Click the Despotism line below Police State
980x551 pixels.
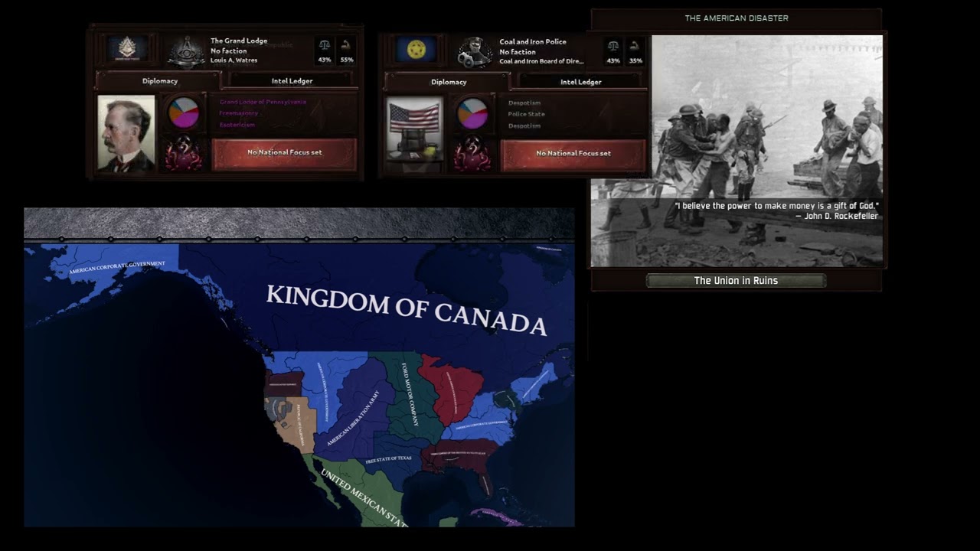[x=524, y=126]
